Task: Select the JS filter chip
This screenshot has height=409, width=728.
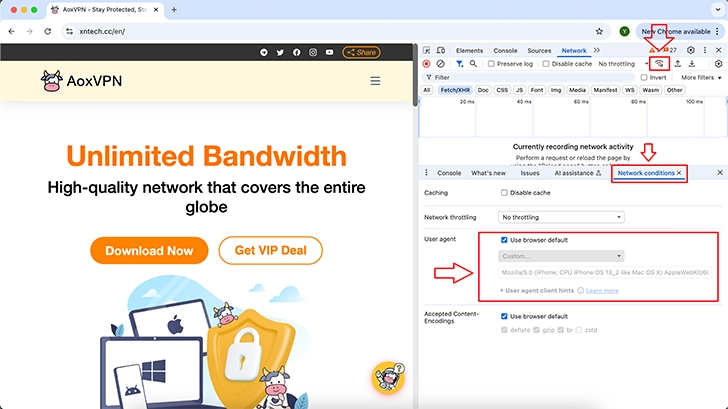Action: [520, 90]
